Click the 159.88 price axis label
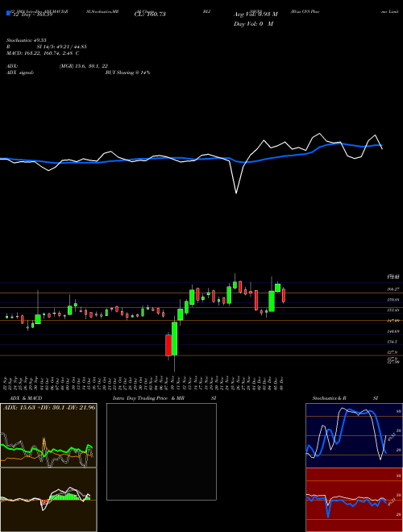403x532 pixels. click(393, 300)
